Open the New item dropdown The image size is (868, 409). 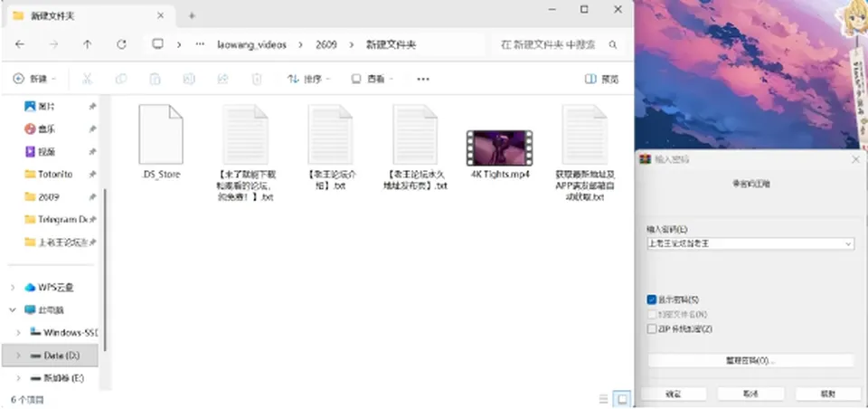(35, 80)
